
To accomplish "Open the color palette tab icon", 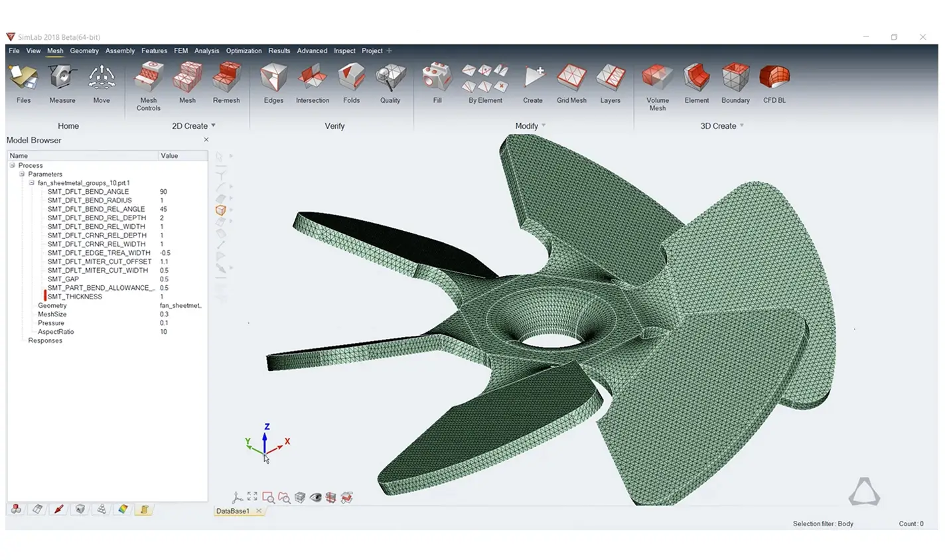I will click(122, 510).
